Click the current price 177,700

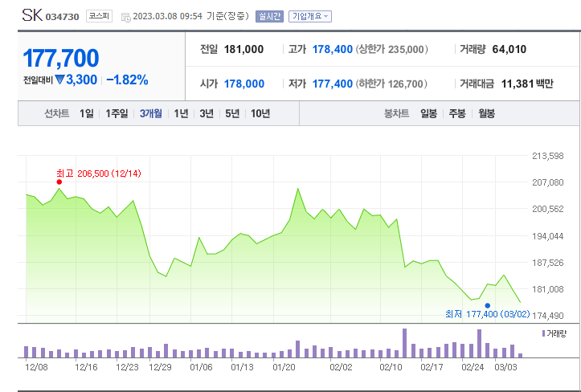tap(61, 58)
